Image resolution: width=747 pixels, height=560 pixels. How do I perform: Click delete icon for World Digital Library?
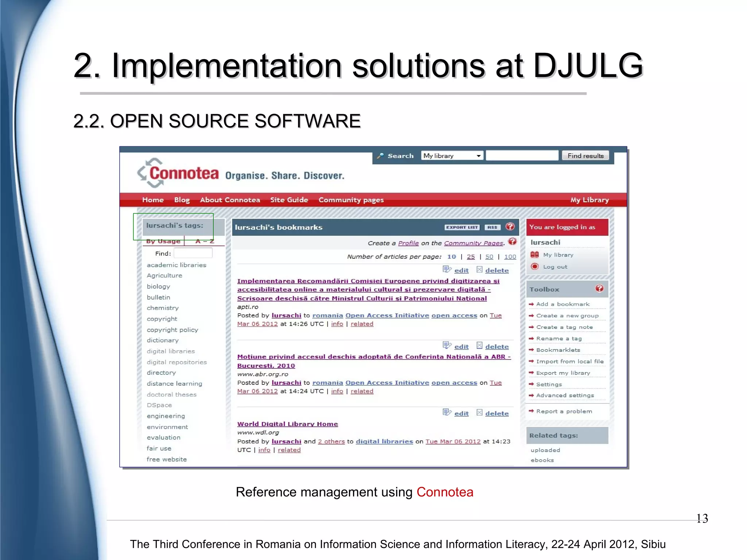coord(480,412)
